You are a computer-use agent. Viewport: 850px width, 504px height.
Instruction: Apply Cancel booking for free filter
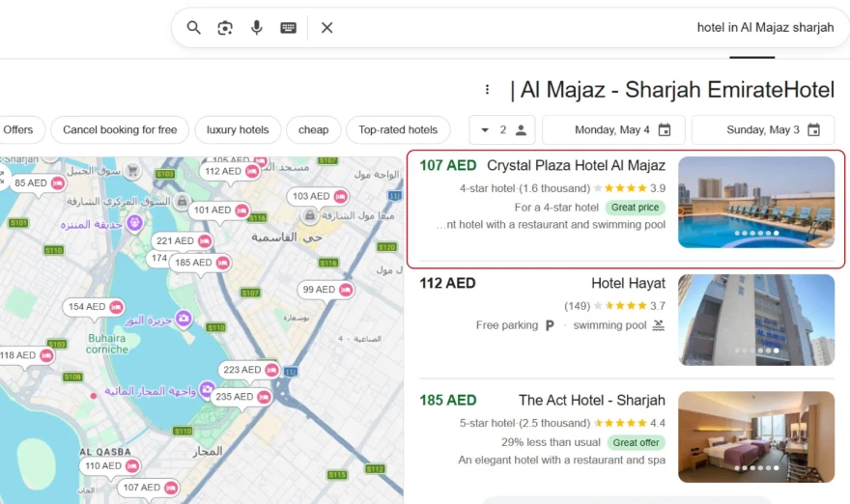click(x=120, y=130)
